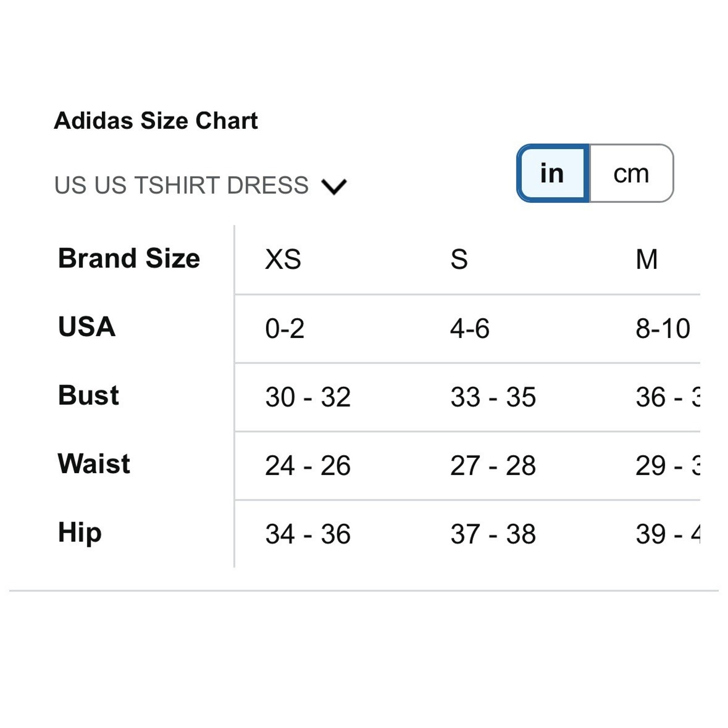Open the US TSHIRT DRESS dropdown chevron

tap(334, 186)
